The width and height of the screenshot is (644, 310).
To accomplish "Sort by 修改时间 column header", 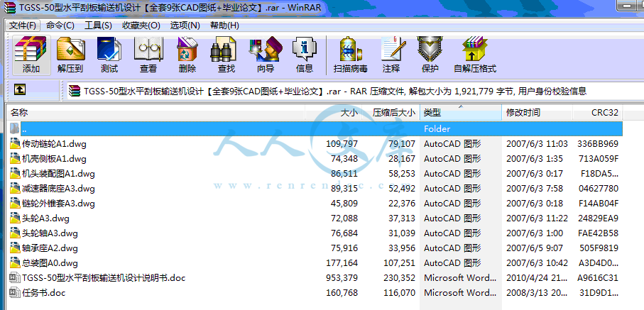I will point(537,113).
